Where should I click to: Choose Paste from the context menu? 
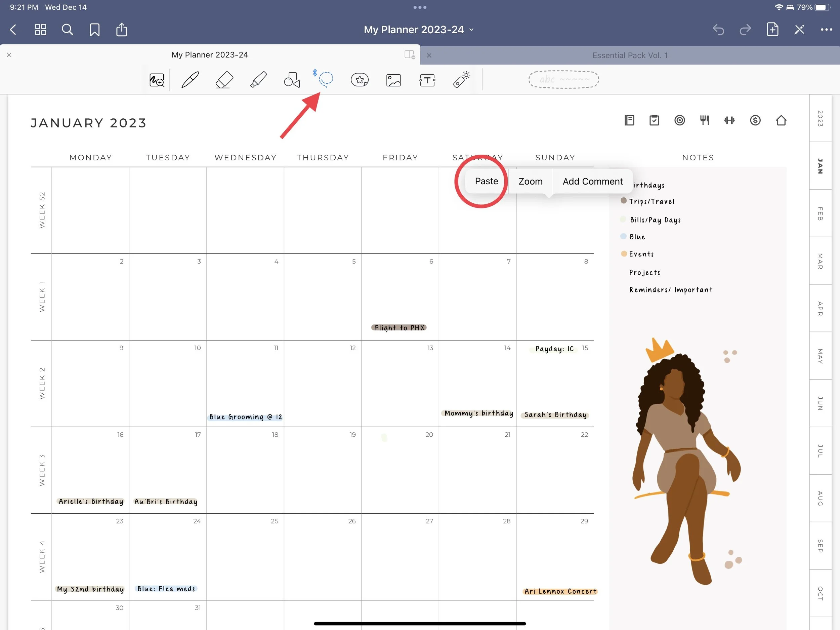[486, 181]
